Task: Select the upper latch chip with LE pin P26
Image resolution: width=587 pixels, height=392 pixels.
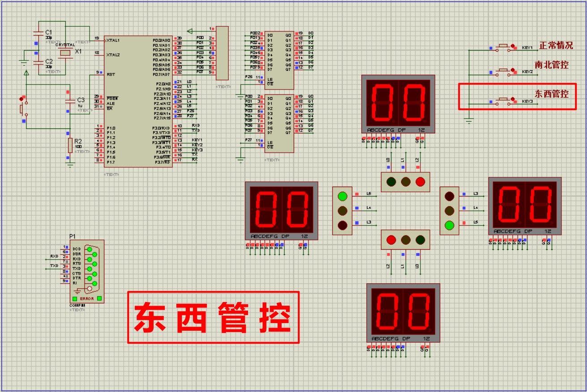Action: pyautogui.click(x=279, y=60)
